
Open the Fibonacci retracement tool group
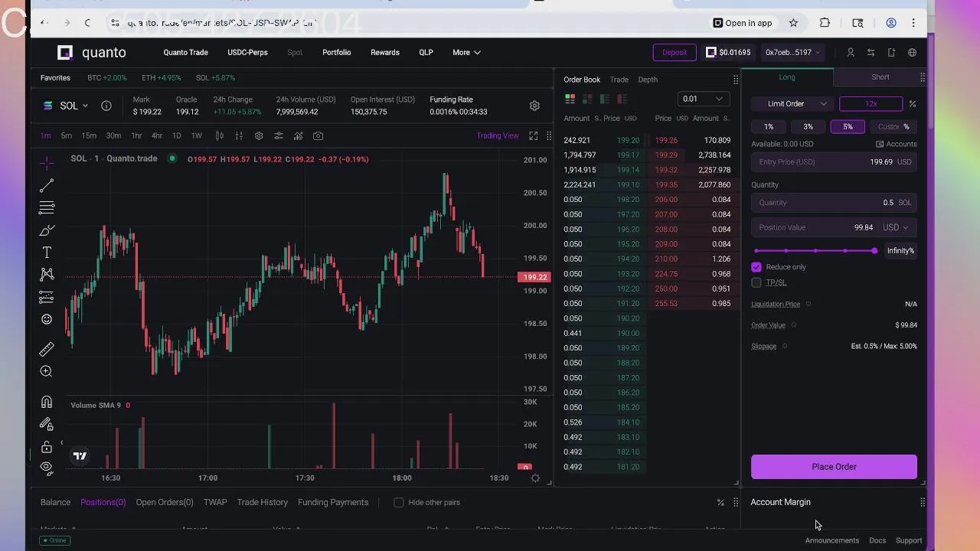tap(47, 207)
